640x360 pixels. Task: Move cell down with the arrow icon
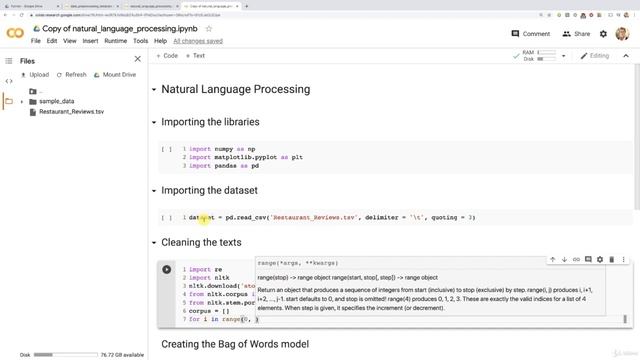(564, 260)
